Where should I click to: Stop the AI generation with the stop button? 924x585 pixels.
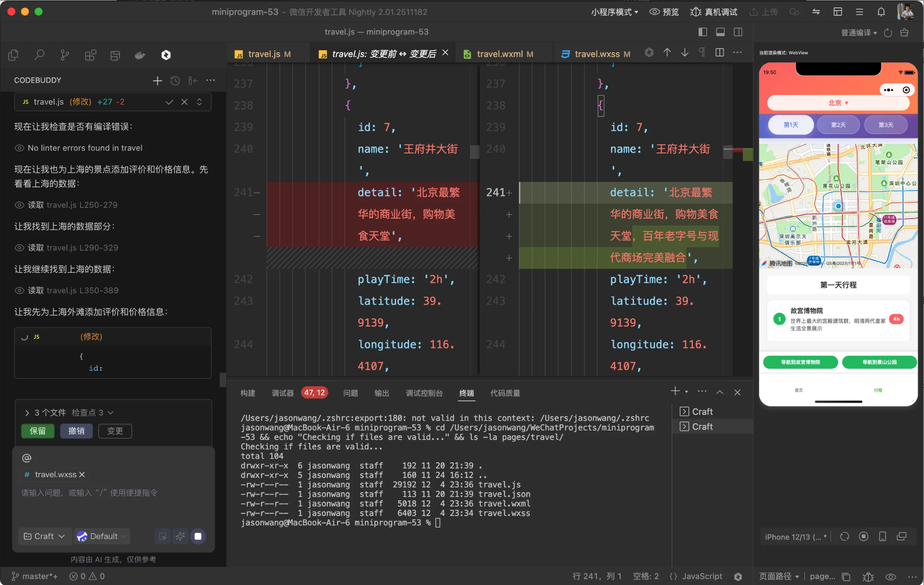[198, 536]
